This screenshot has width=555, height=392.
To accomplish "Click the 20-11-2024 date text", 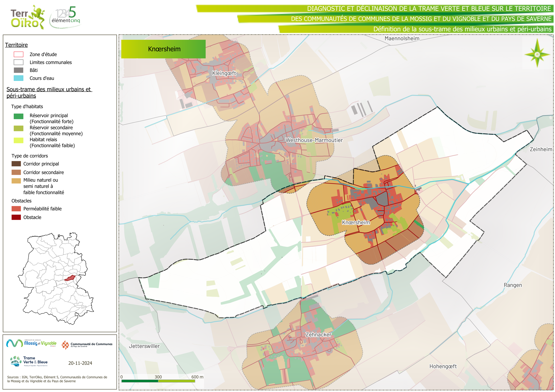I will point(80,363).
